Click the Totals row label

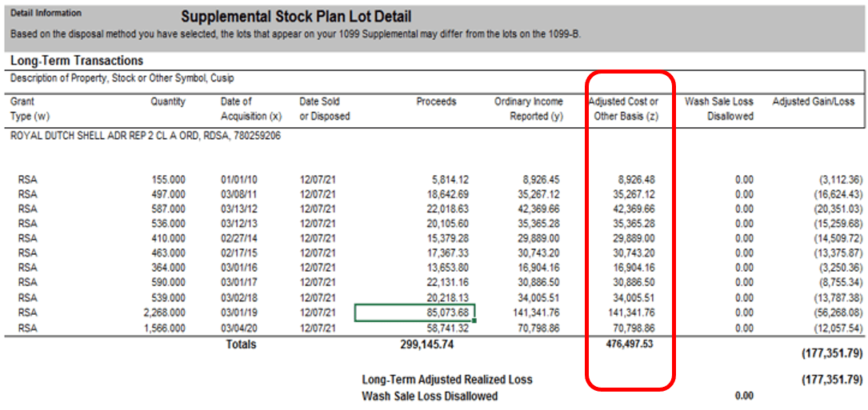pyautogui.click(x=240, y=344)
